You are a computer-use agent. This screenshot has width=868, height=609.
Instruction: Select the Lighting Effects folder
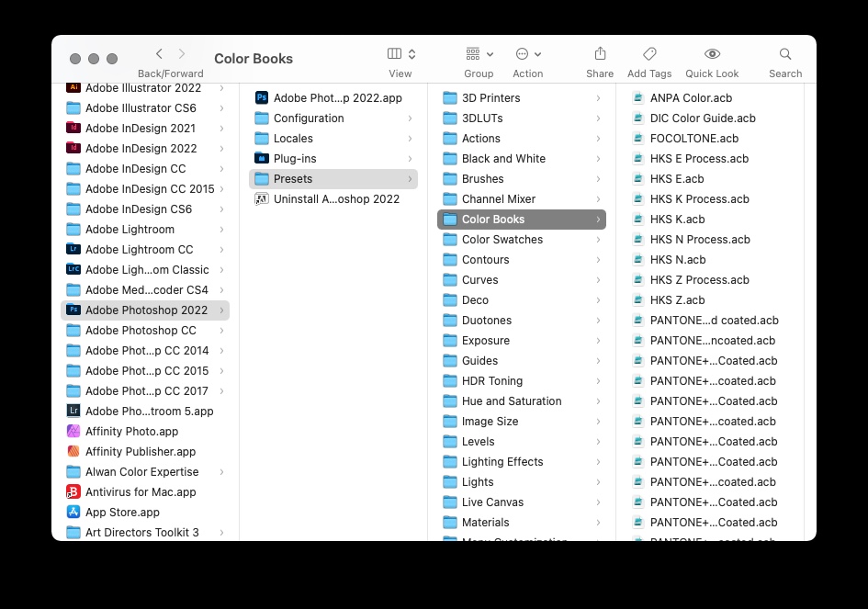coord(522,462)
